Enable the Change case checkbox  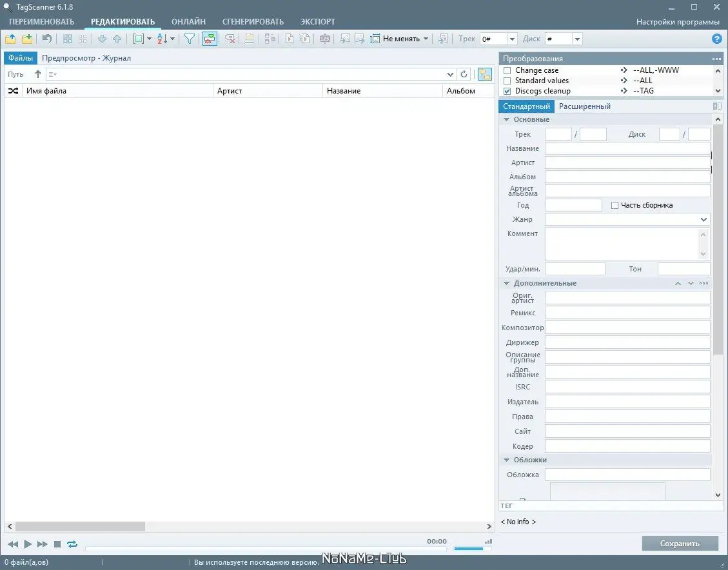507,70
